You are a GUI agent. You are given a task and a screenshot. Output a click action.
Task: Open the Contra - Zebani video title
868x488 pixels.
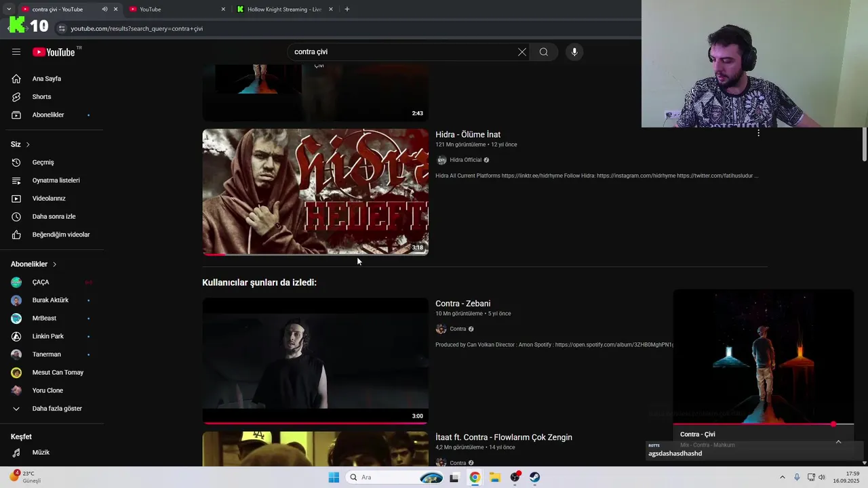pyautogui.click(x=462, y=304)
